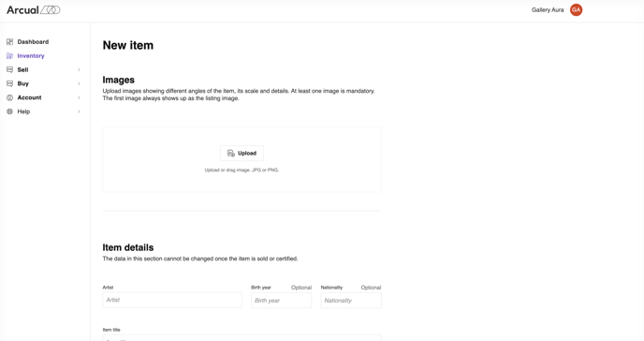Open the Account profile icon

[x=10, y=97]
